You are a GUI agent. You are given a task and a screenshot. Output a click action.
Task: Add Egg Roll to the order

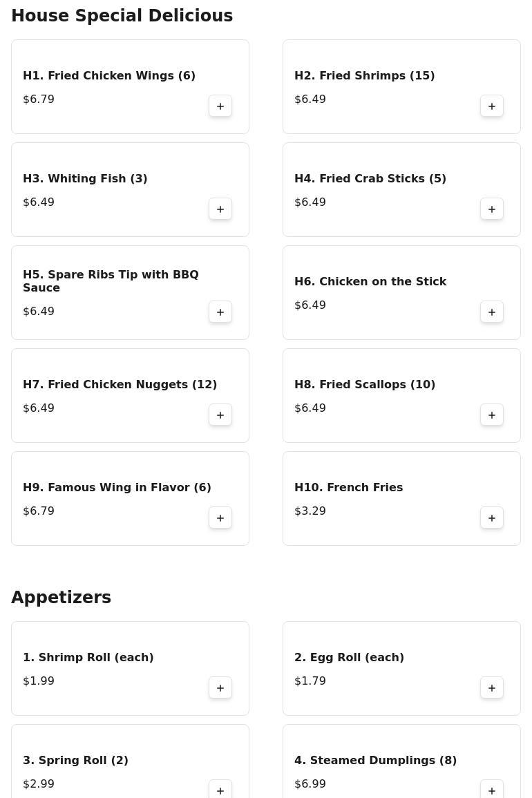point(492,687)
